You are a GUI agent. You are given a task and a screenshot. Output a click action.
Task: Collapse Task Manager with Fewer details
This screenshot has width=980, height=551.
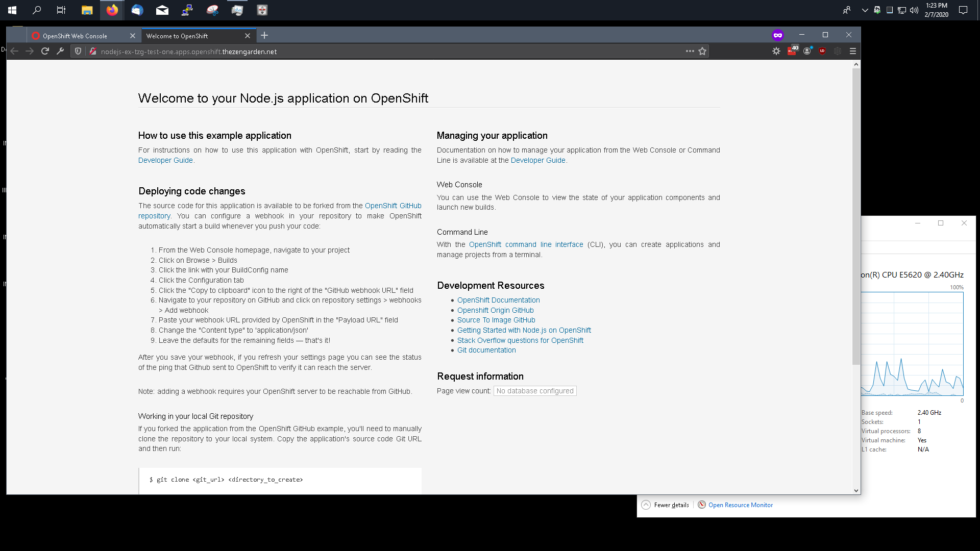click(x=665, y=505)
